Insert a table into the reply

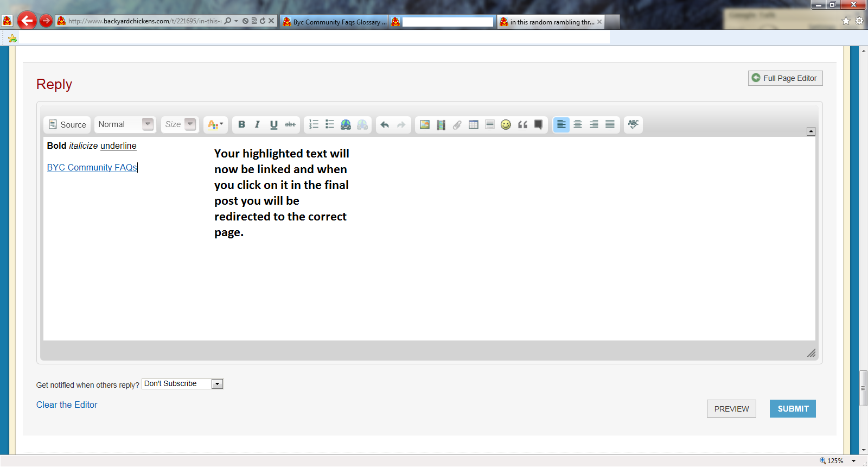[473, 124]
